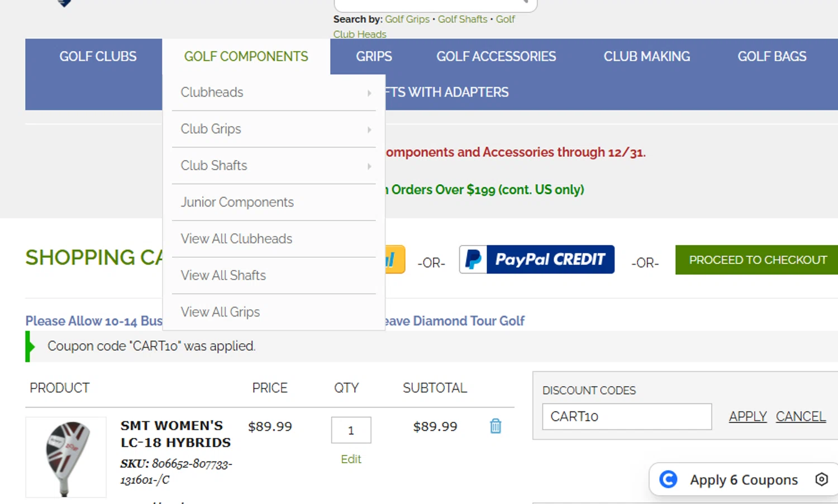The image size is (838, 504).
Task: Open the Club Making menu
Action: click(646, 56)
